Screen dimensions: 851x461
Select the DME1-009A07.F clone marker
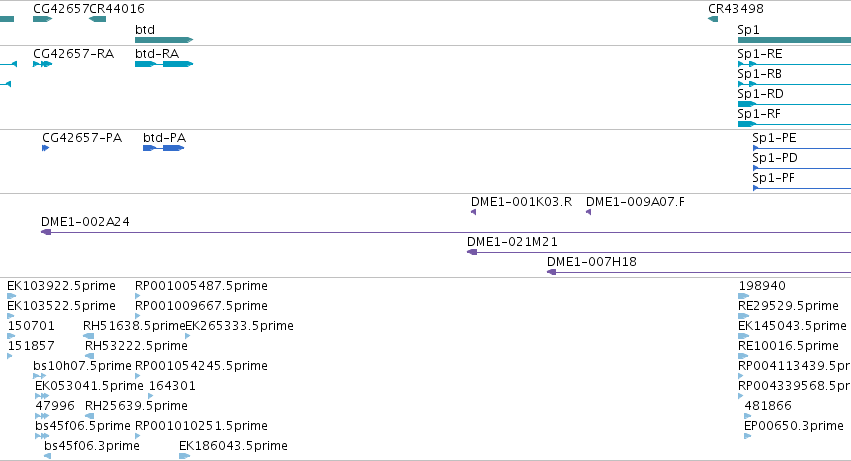(x=589, y=212)
